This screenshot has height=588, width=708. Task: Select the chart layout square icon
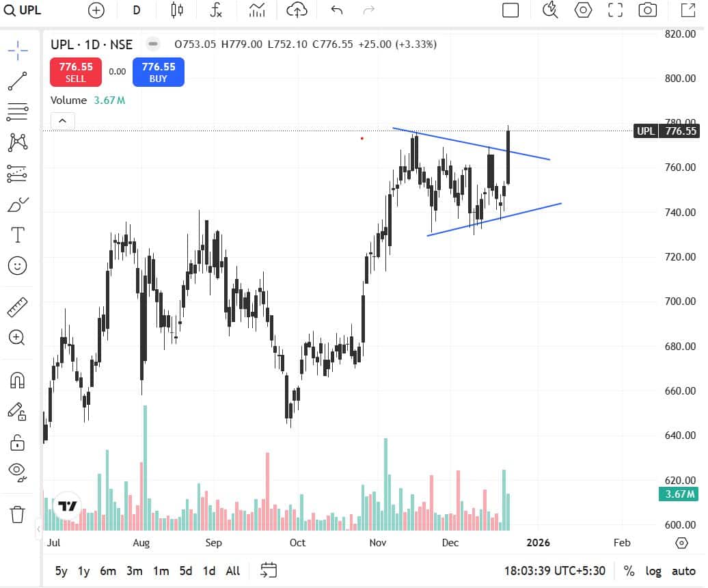510,10
